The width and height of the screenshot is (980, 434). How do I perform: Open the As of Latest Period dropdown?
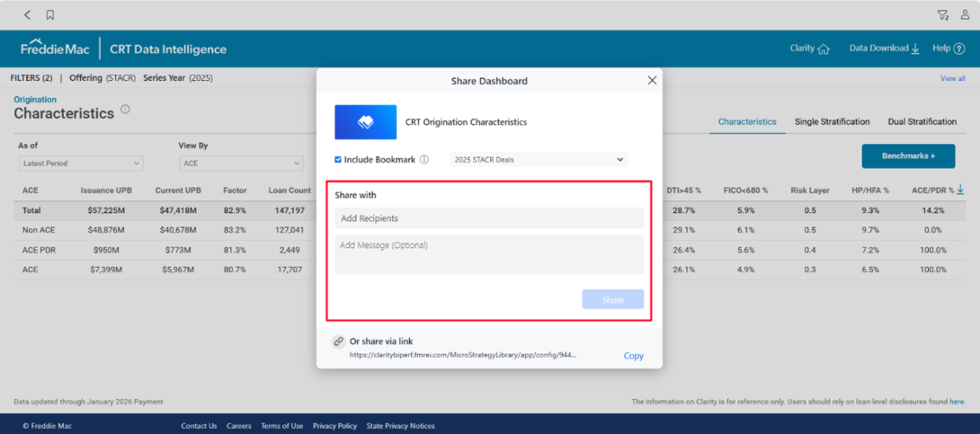coord(81,164)
